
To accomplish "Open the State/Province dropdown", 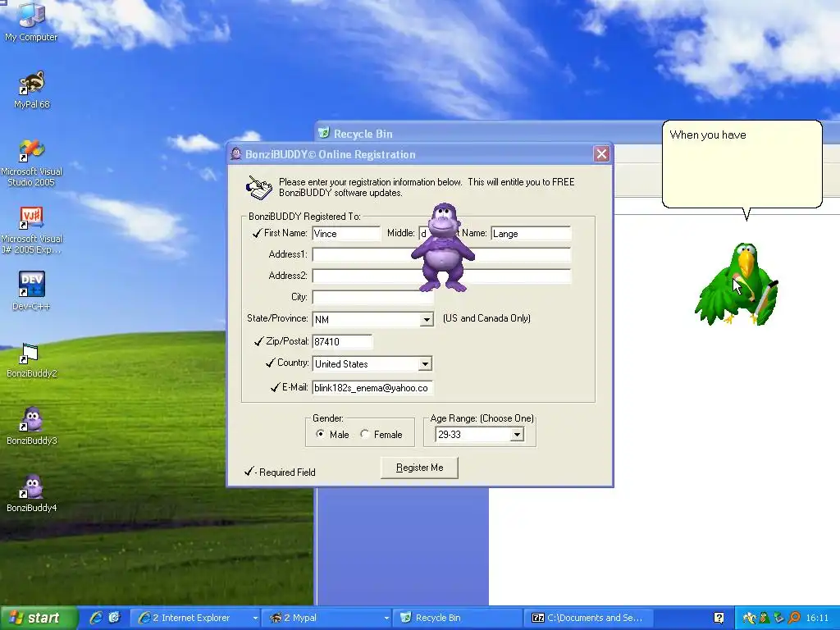I will pos(427,319).
